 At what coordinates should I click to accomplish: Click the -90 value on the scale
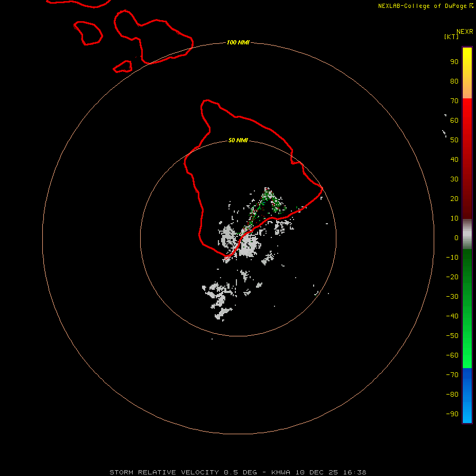[x=452, y=414]
